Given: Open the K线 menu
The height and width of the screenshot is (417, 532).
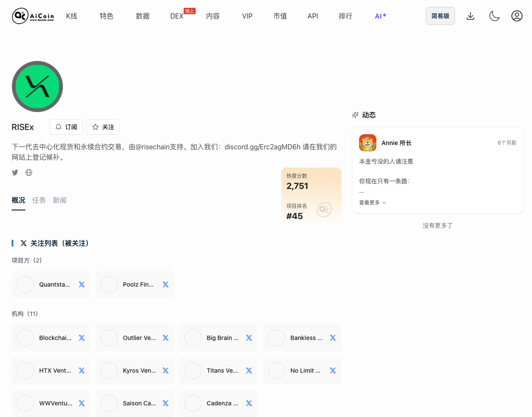Looking at the screenshot, I should [x=72, y=16].
